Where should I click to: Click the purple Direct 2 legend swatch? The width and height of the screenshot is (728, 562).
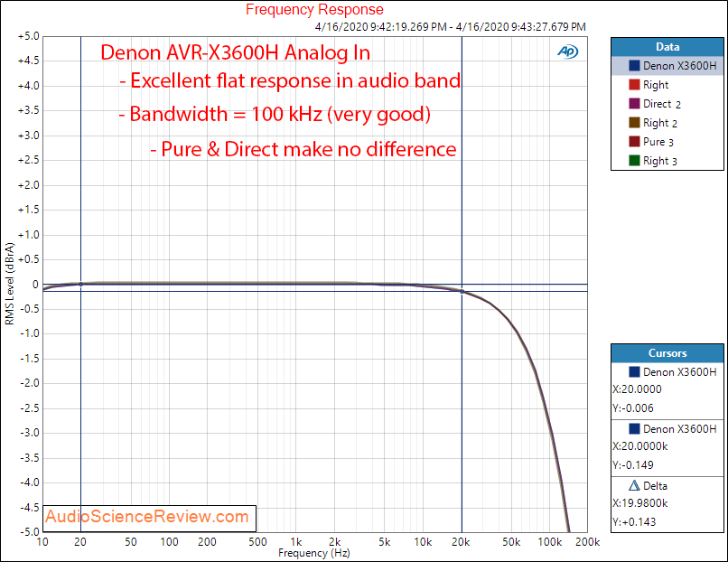tap(634, 104)
